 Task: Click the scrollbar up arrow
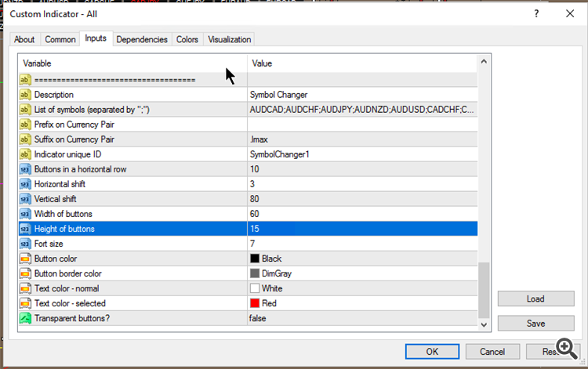[484, 61]
